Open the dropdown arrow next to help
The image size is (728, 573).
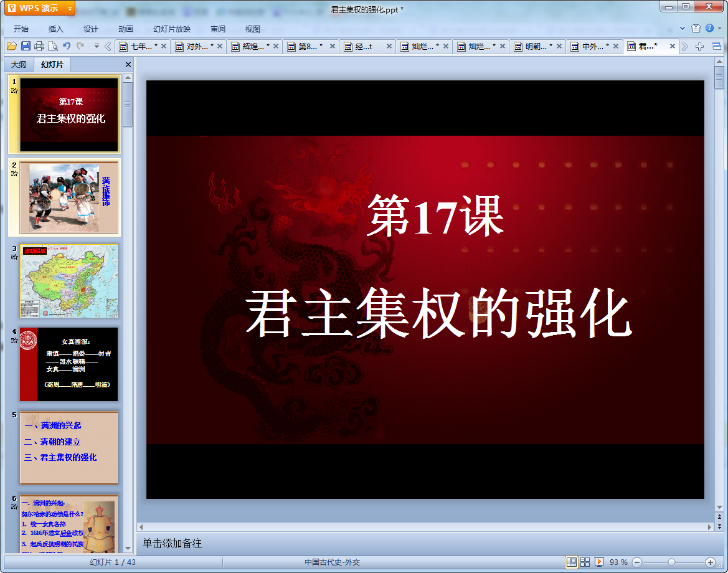coord(720,28)
